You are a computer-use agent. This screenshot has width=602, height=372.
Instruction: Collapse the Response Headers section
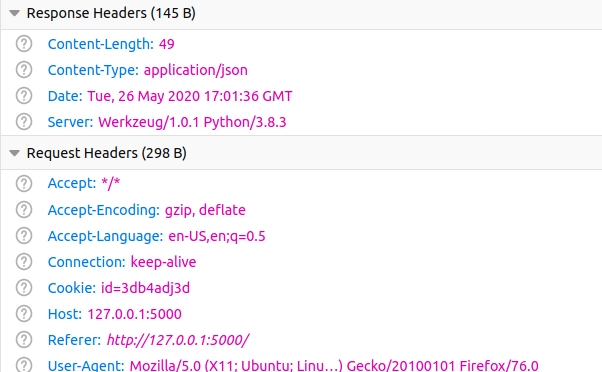point(15,13)
